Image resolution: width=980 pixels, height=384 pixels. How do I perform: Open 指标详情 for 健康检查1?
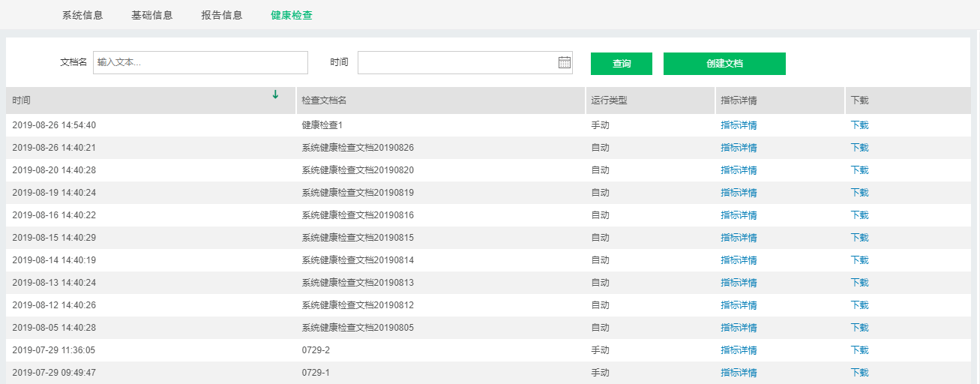[x=739, y=125]
